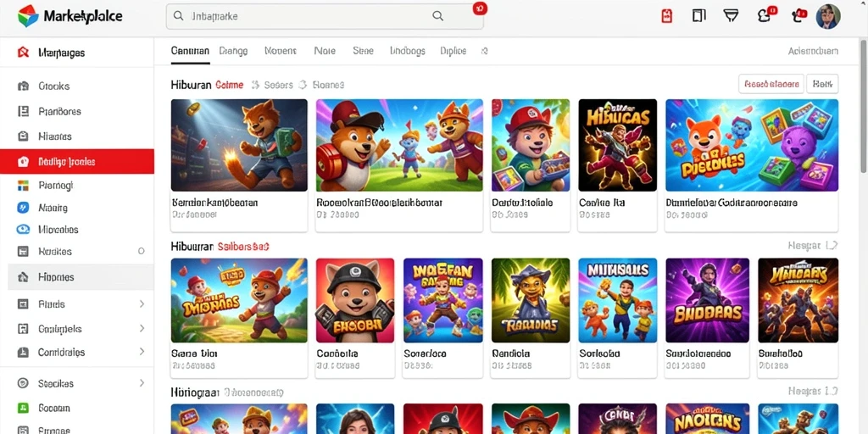The image size is (868, 434).
Task: Click the page vertical scrollbar thumb
Action: click(x=863, y=105)
